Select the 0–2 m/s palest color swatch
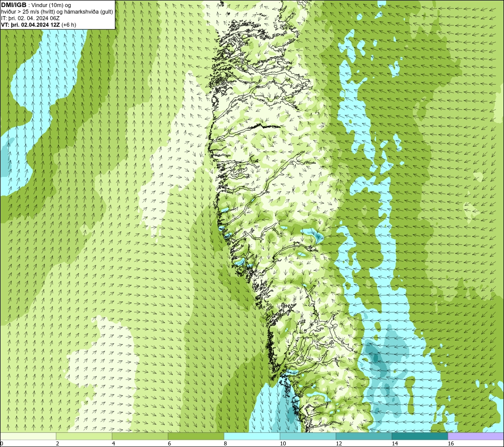 pos(28,436)
